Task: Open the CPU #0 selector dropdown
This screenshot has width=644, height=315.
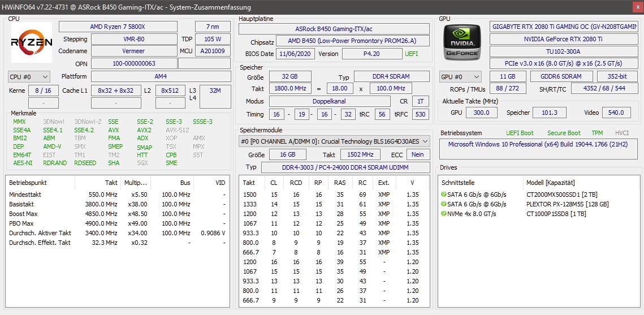Action: pyautogui.click(x=29, y=77)
